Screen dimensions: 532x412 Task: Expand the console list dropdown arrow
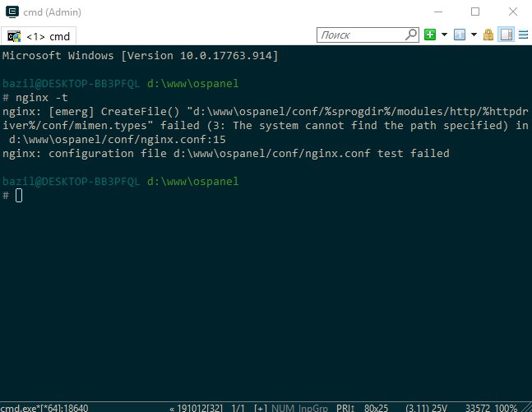coord(474,35)
